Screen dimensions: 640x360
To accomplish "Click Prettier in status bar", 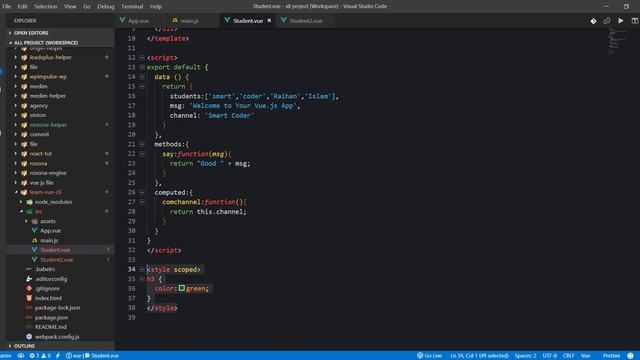I will (611, 356).
